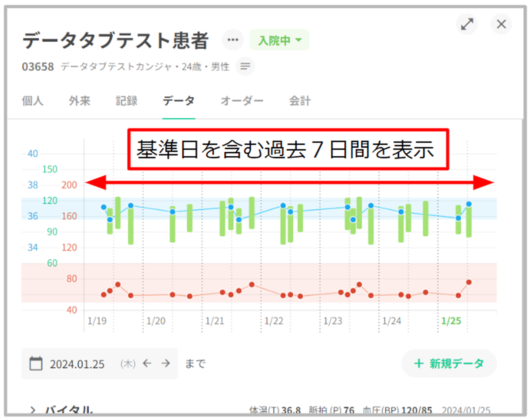Viewport: 531px width, 420px height.
Task: Click the lines icon beside 男性
Action: (x=245, y=66)
